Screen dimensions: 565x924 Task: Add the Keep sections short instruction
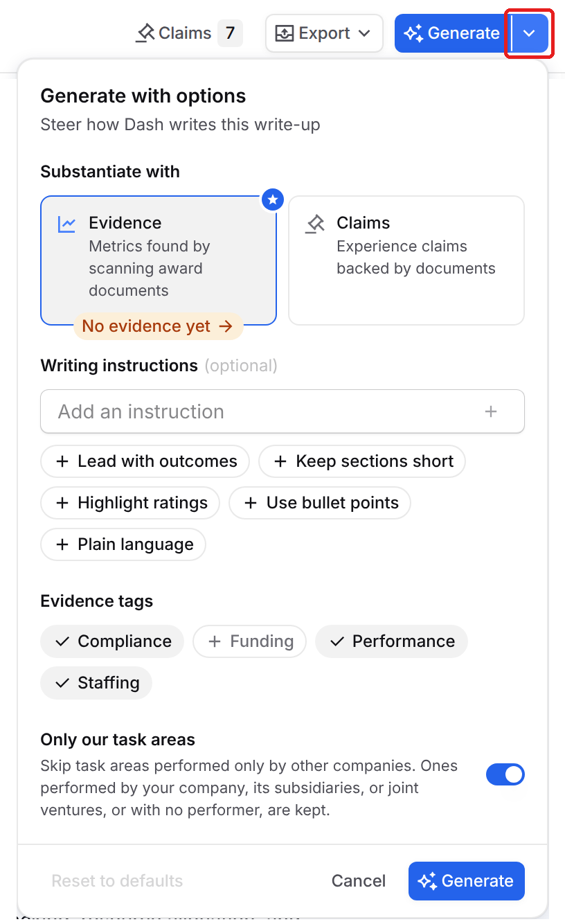tap(362, 461)
